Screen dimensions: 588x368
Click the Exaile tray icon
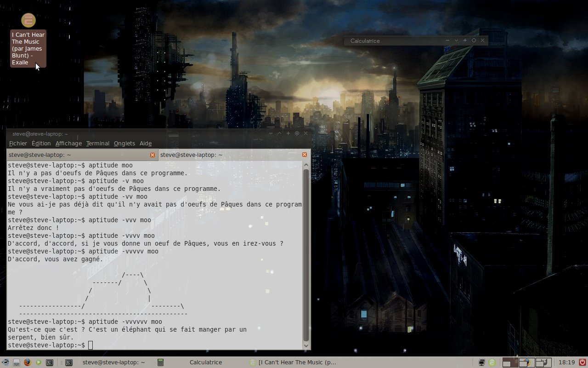click(492, 362)
